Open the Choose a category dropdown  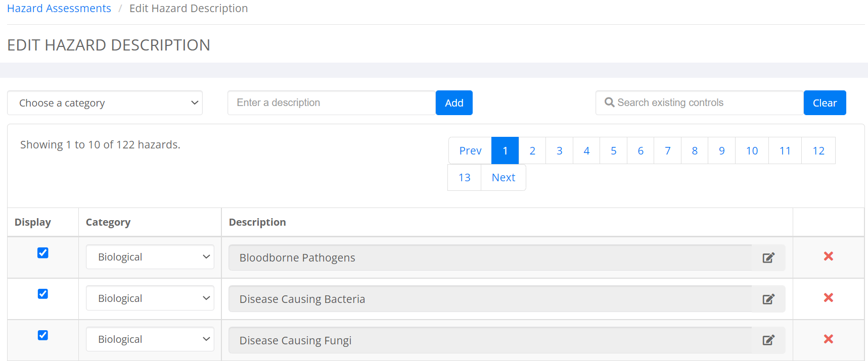[x=105, y=103]
